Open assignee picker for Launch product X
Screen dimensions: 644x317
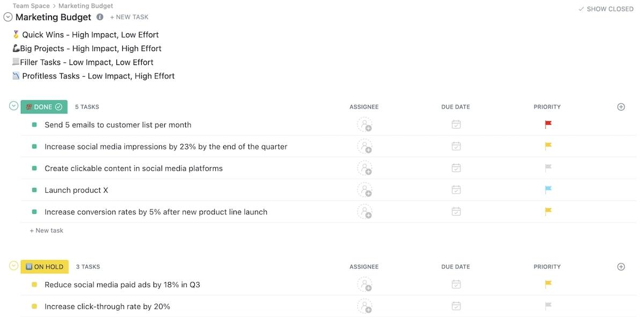pyautogui.click(x=365, y=190)
